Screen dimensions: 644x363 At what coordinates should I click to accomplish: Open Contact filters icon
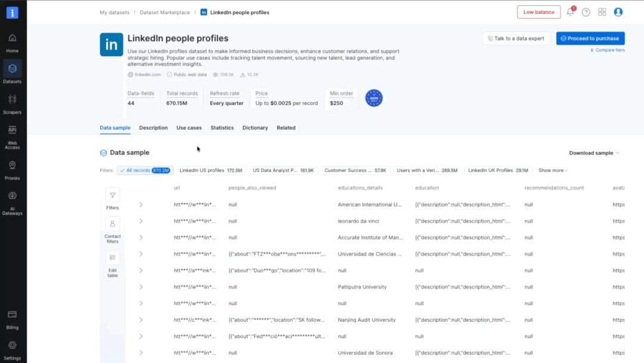[113, 224]
